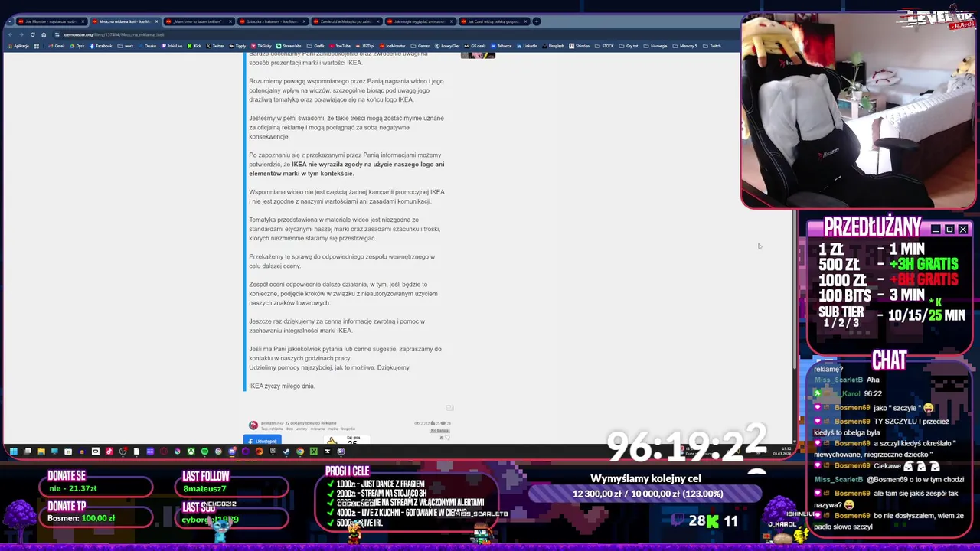Click the Facebook 'Udostępnij' share button

[x=263, y=440]
